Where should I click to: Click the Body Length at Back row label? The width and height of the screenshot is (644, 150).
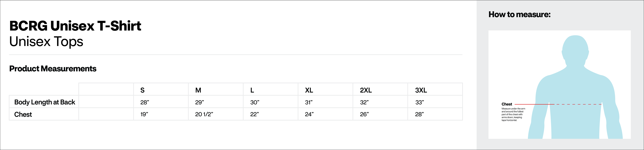pyautogui.click(x=45, y=102)
